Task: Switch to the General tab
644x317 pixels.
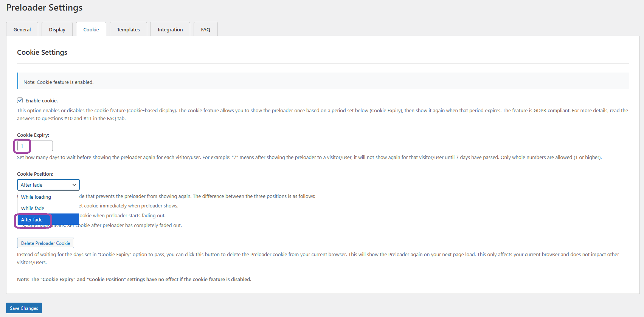Action: [22, 29]
